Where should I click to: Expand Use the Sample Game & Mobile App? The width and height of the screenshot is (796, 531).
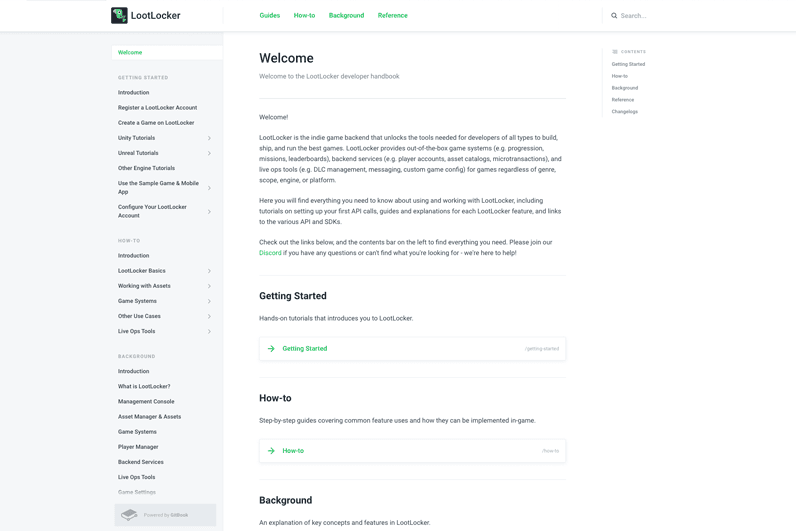tap(209, 188)
